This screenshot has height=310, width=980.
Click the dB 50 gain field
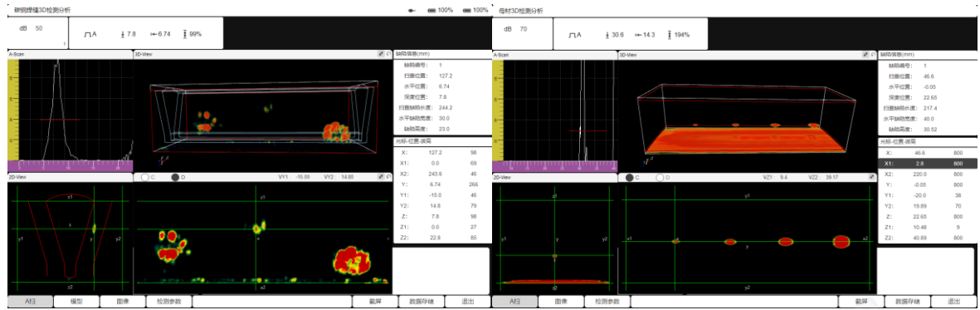[x=37, y=33]
